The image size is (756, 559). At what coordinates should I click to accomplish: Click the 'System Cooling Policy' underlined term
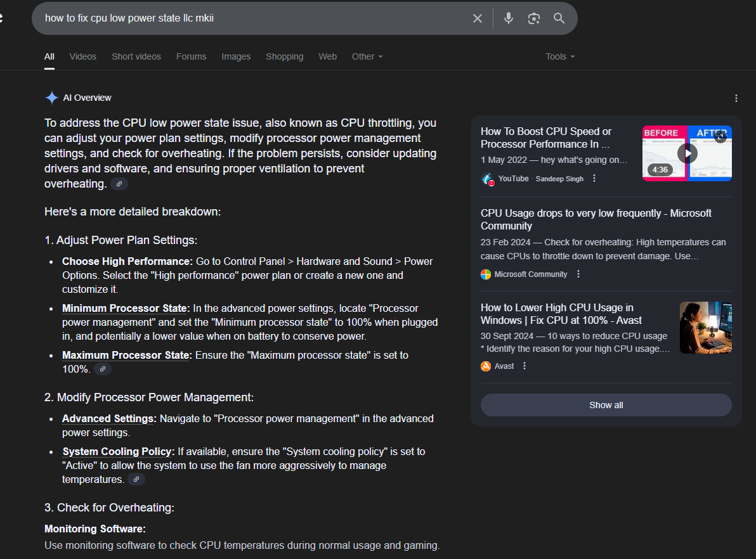(118, 451)
